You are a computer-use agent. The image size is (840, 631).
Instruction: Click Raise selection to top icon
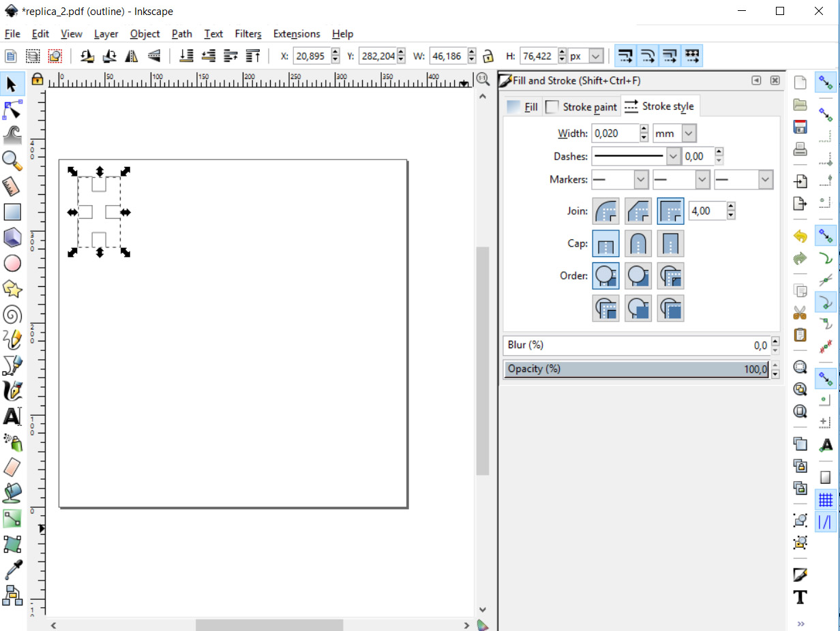tap(253, 56)
